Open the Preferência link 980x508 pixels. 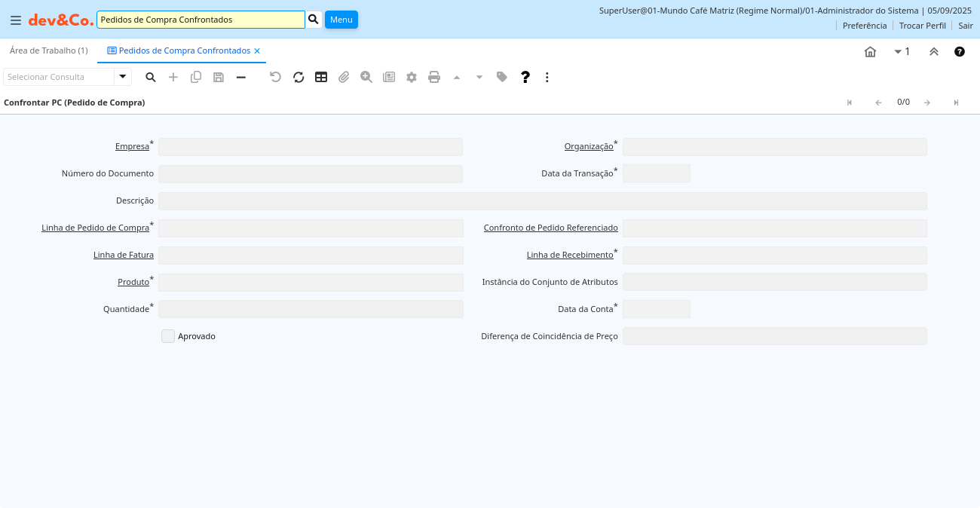point(864,26)
